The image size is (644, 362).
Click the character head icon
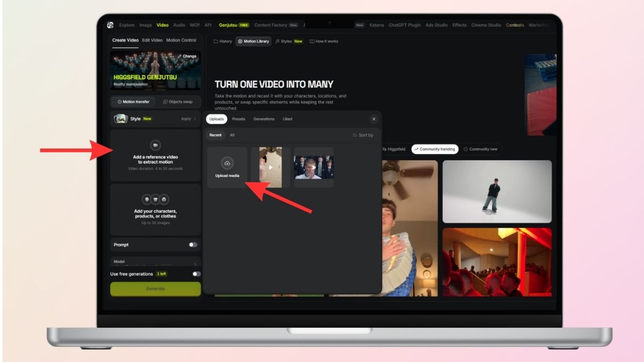147,200
